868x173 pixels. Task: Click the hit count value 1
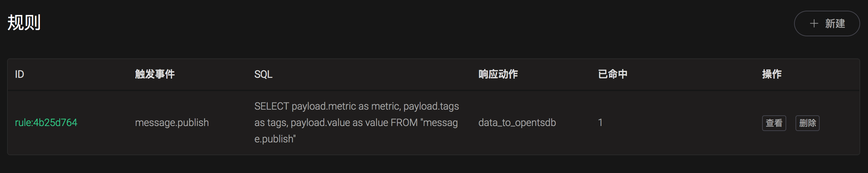[x=600, y=122]
